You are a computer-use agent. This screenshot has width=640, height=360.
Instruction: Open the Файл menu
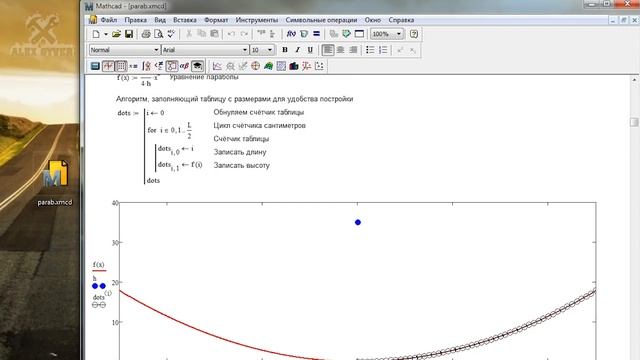109,20
